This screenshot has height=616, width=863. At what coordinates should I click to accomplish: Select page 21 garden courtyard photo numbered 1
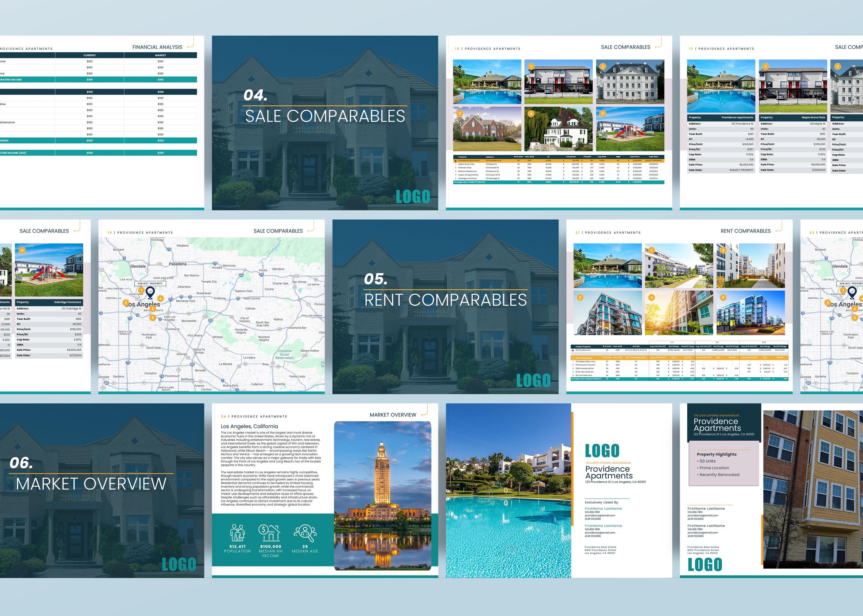[679, 266]
